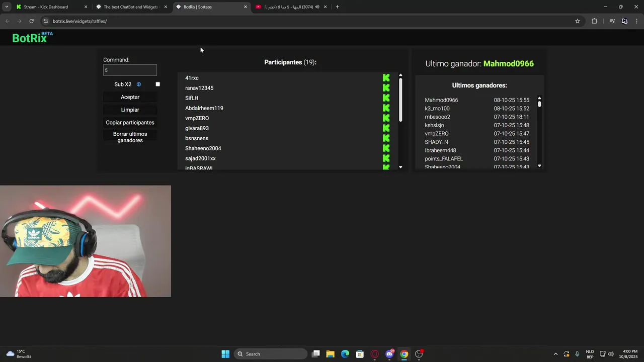644x362 pixels.
Task: Click the Kick icon next to vmpZERO participant
Action: pyautogui.click(x=386, y=118)
